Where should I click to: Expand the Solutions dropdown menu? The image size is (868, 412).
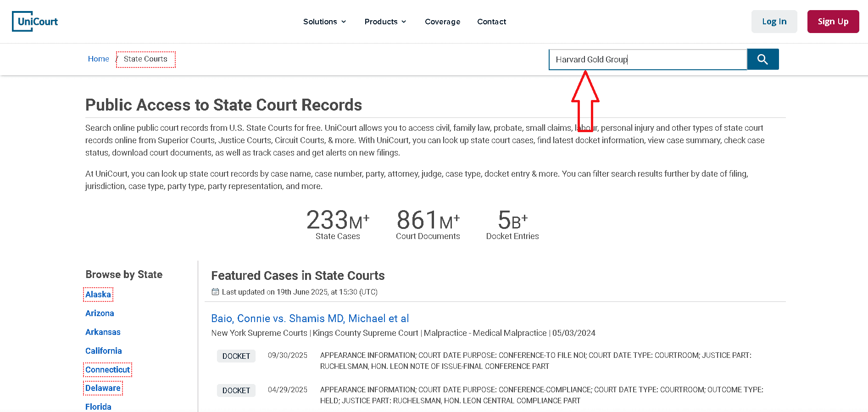[x=324, y=22]
